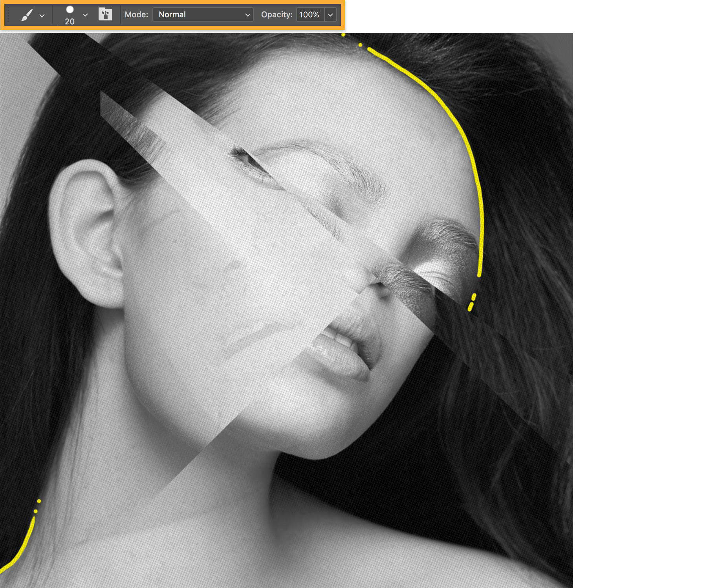Click the brush panel icon showing paintbrushes in cup
The width and height of the screenshot is (707, 588).
coord(104,15)
